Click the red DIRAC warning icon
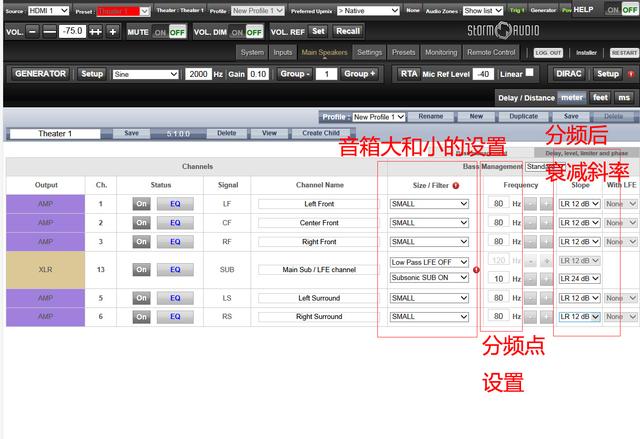 (630, 74)
